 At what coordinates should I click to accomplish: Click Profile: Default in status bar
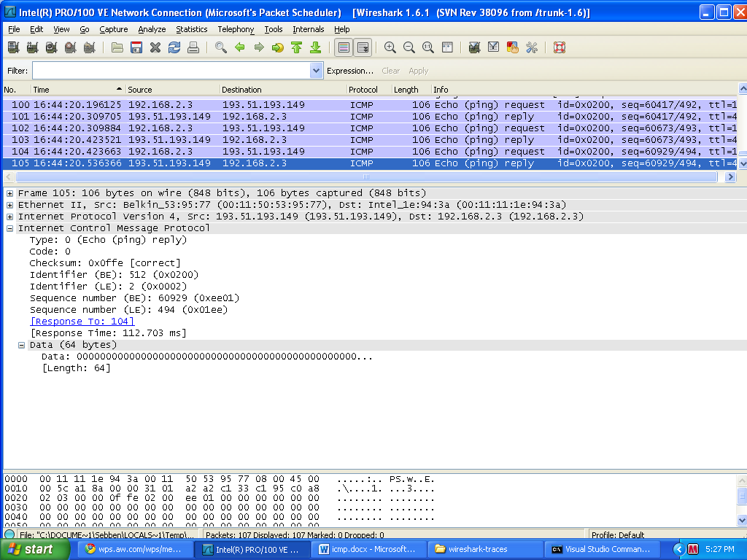618,535
